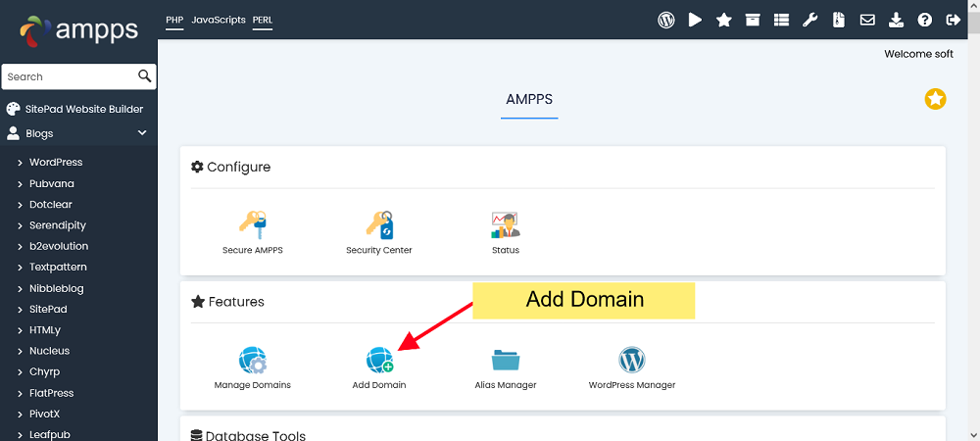The image size is (980, 441).
Task: Click SitePad Website Builder palette icon
Action: 13,110
